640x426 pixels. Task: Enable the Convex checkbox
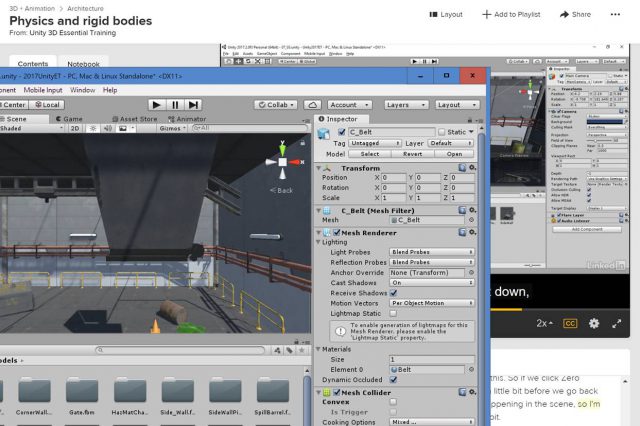point(393,402)
